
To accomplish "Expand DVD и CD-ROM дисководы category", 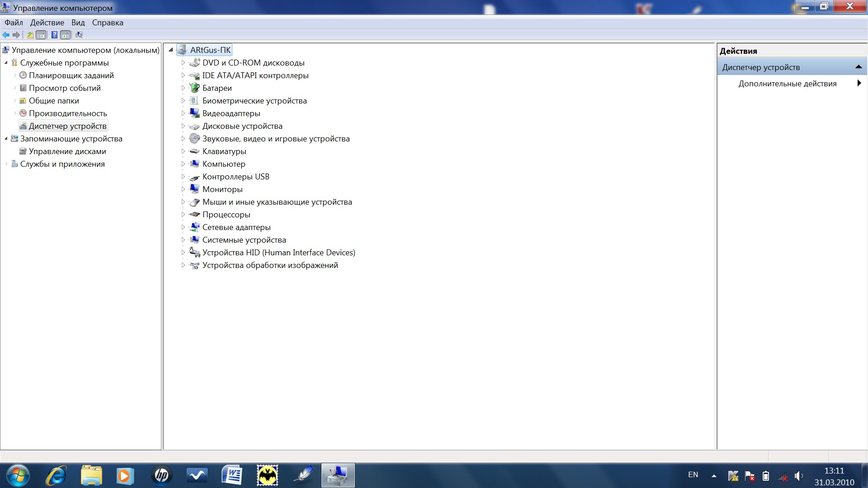I will pos(183,63).
